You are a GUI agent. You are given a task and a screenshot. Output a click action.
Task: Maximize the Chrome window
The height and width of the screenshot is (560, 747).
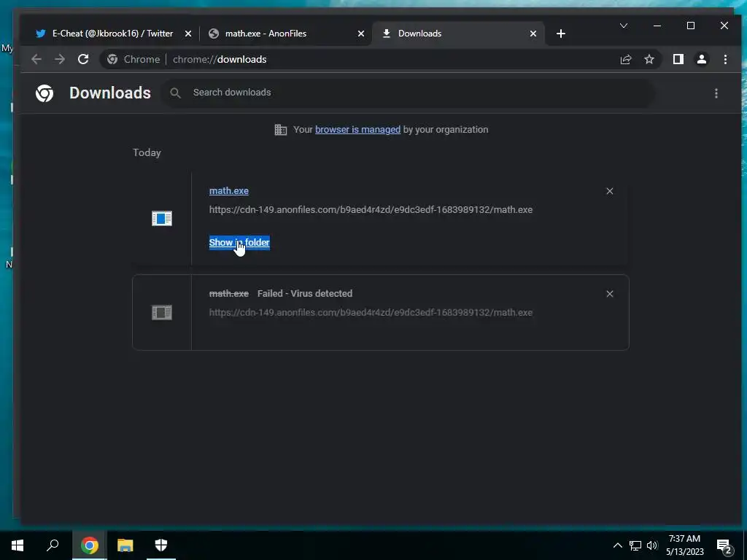691,26
